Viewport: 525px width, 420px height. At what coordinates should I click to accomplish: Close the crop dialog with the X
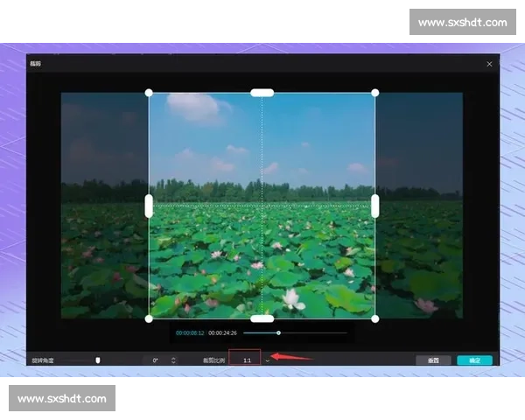[x=489, y=64]
